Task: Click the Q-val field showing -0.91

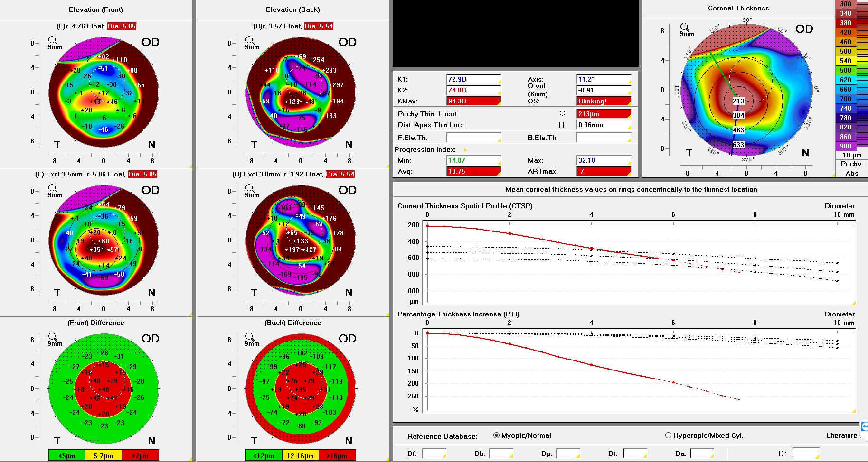Action: (x=604, y=90)
